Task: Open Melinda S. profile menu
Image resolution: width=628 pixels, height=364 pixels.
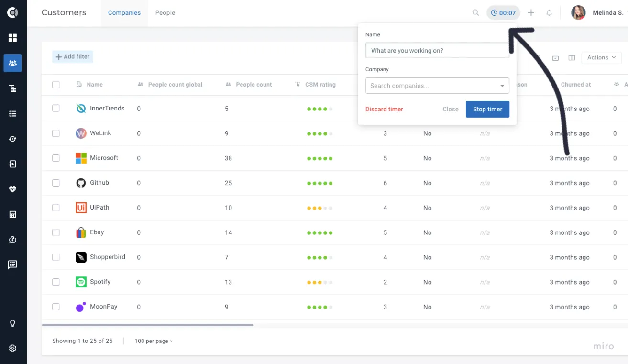Action: click(600, 13)
